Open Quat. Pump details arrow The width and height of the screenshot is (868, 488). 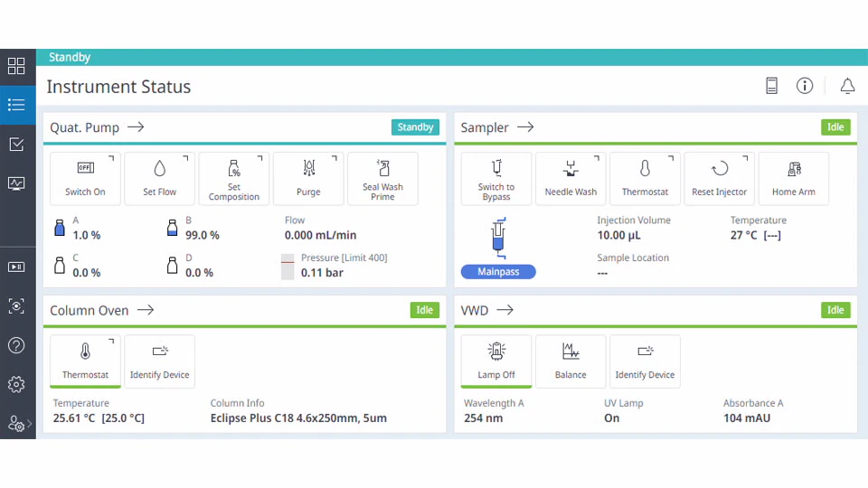[136, 127]
